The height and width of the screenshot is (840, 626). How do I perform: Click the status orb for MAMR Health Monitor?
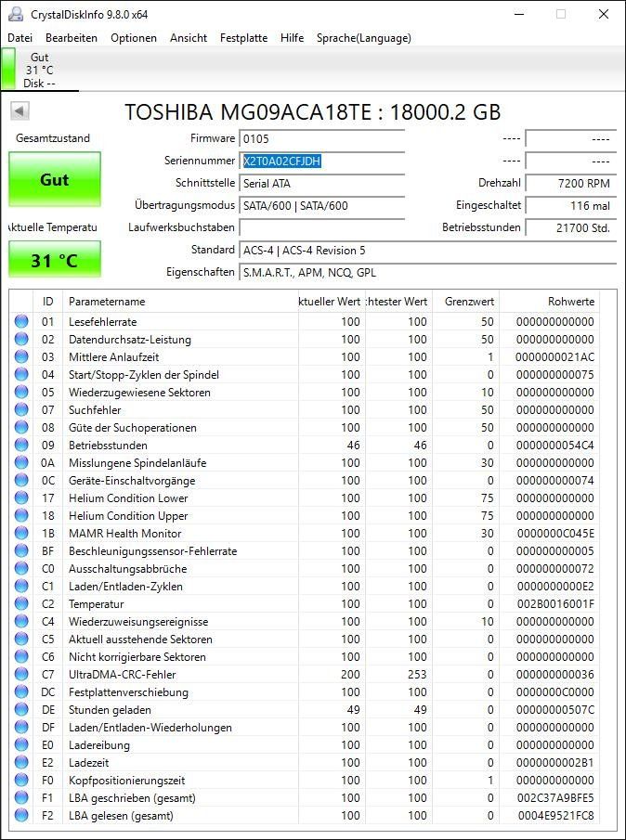click(21, 534)
